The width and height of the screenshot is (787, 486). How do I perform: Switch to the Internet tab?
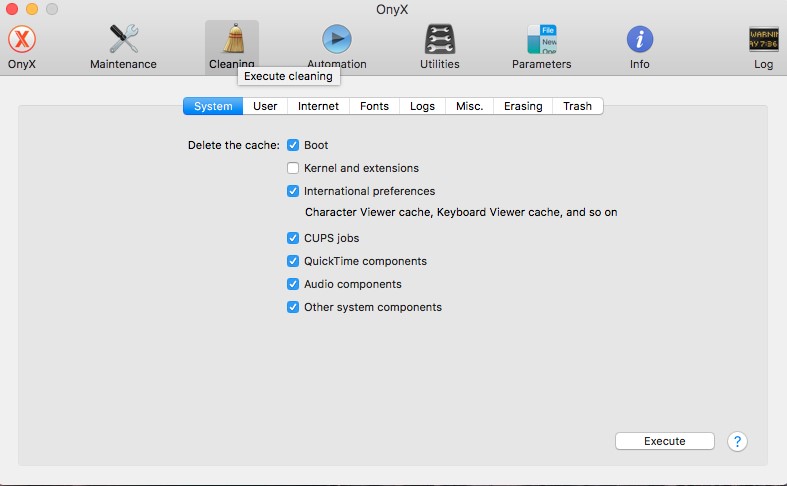[319, 106]
